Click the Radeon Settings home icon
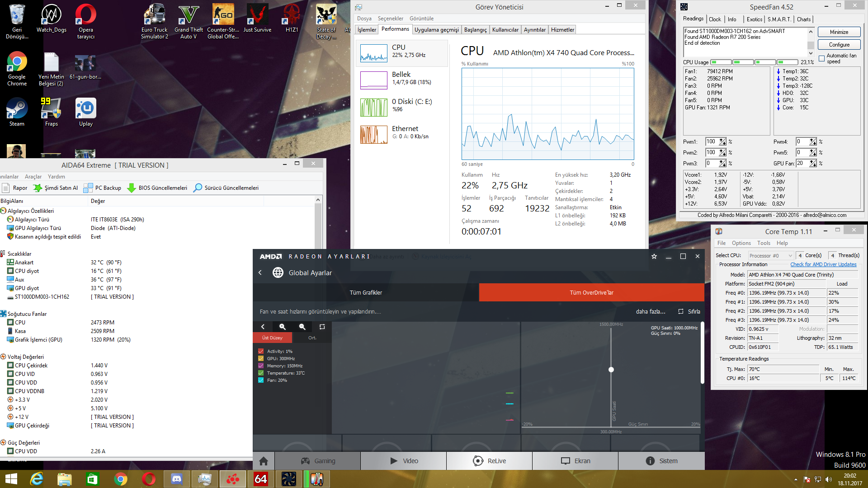The height and width of the screenshot is (488, 868). [264, 461]
